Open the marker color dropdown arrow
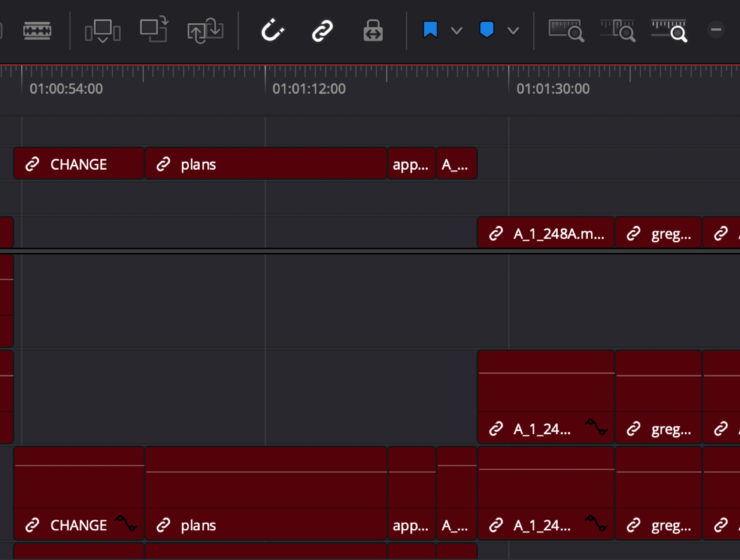Screen dimensions: 740x560 click(513, 31)
